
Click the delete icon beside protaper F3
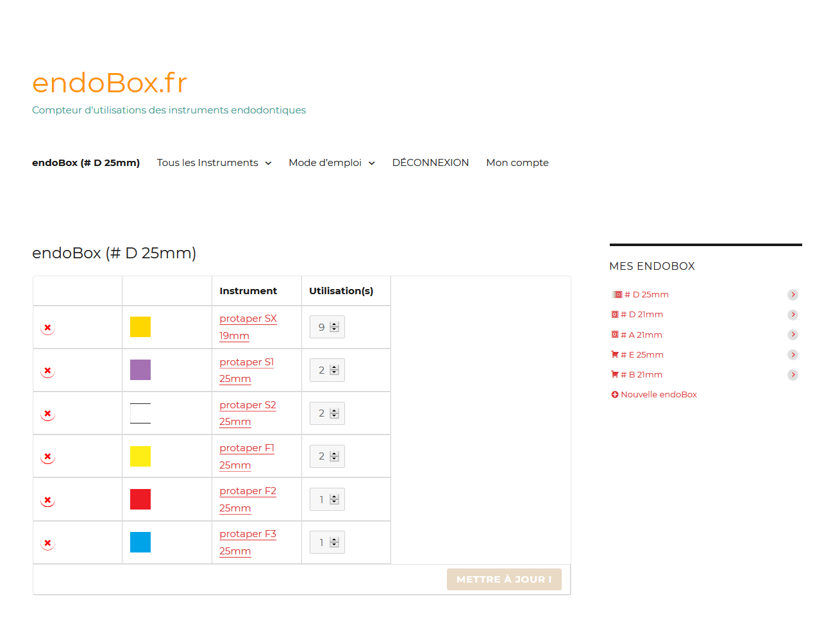tap(47, 543)
